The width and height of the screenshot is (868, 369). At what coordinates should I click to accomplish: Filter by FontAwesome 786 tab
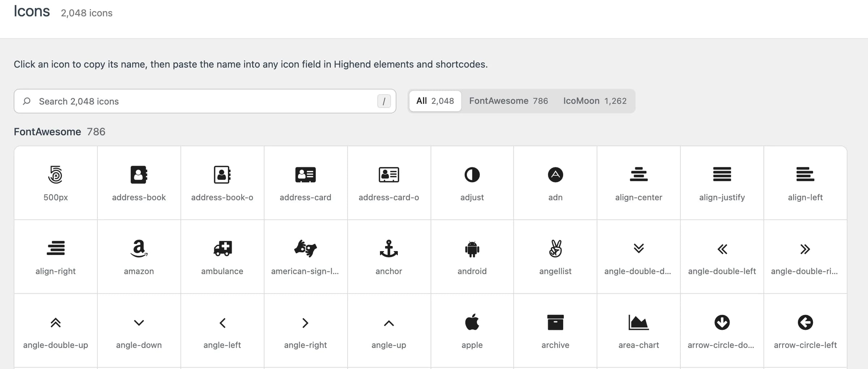pyautogui.click(x=509, y=101)
